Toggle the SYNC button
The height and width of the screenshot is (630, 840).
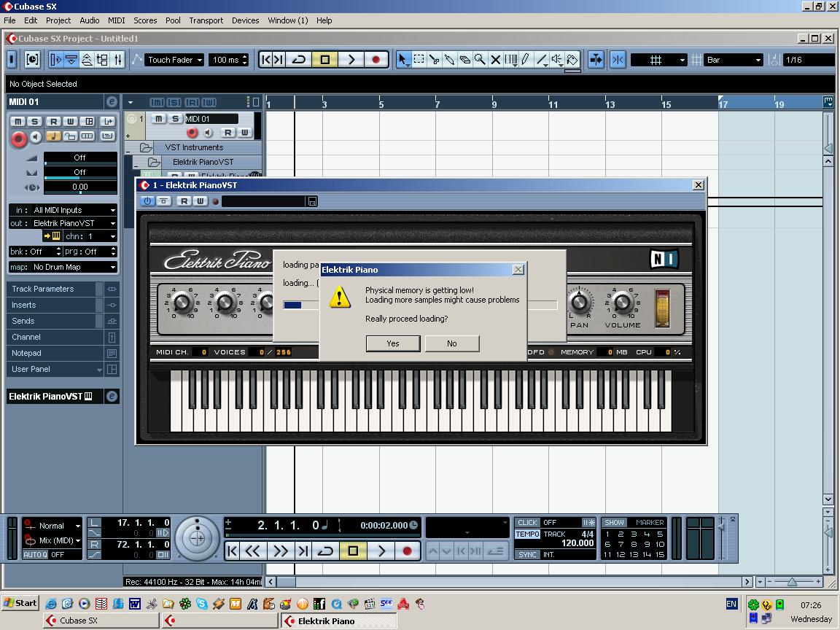pyautogui.click(x=527, y=554)
